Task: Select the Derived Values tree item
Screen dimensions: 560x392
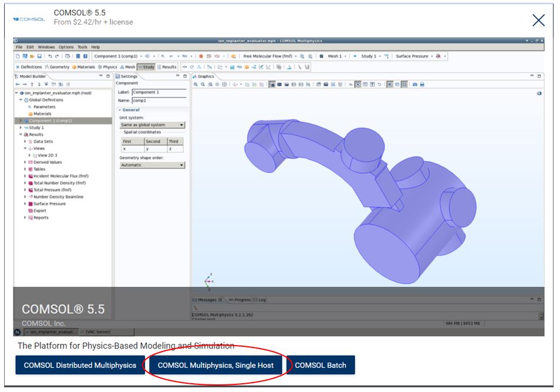Action: 48,162
